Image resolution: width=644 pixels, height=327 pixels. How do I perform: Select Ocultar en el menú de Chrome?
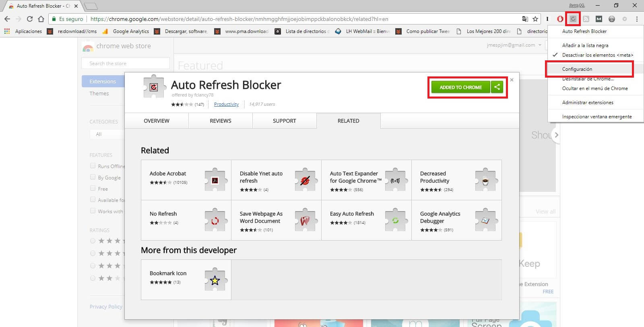596,88
